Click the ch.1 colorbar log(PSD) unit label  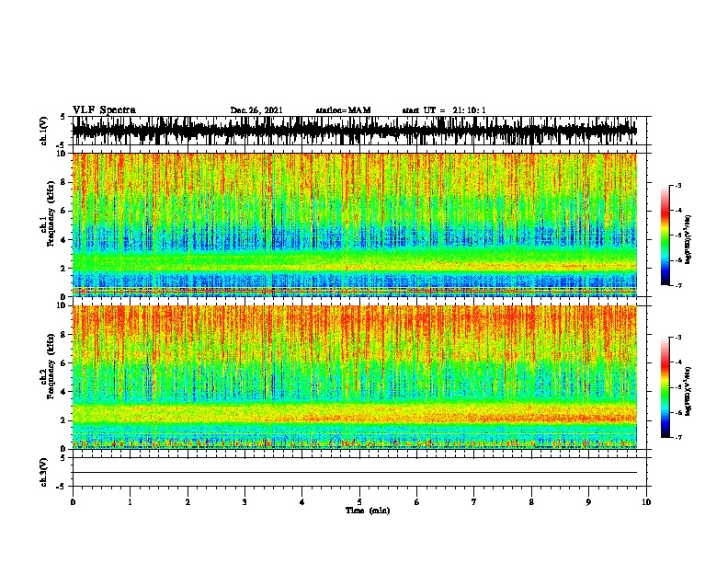[x=689, y=239]
